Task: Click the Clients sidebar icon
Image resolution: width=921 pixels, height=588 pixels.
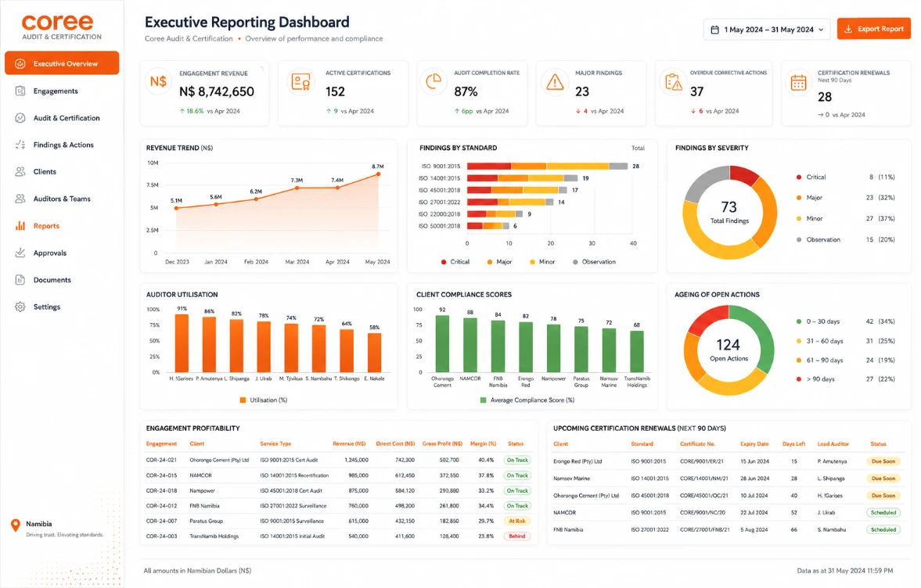Action: coord(20,172)
